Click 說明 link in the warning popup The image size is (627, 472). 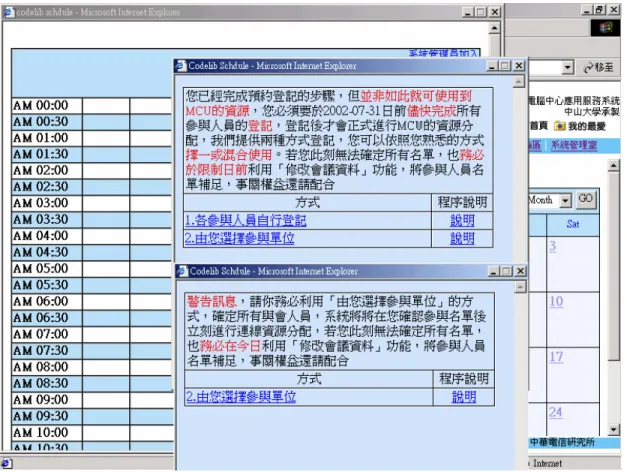464,397
